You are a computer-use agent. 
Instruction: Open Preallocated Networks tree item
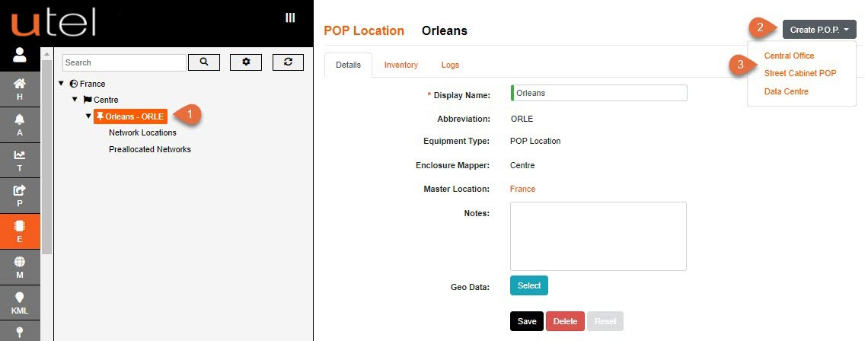pos(149,149)
